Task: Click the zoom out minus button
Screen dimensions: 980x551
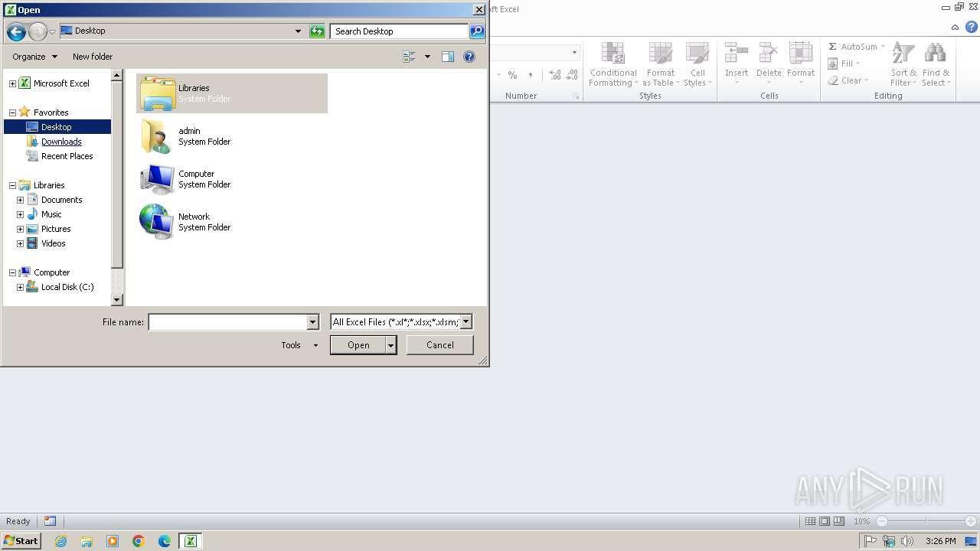Action: 881,521
